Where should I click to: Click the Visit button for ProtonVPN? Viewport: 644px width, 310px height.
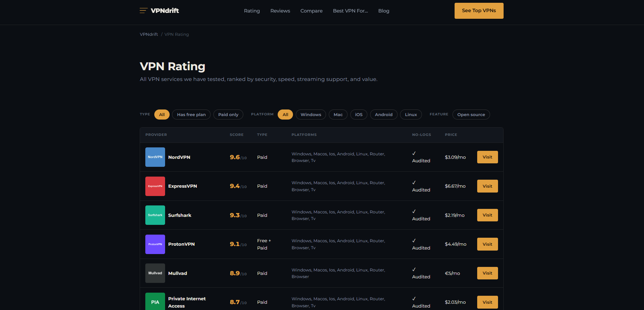point(487,244)
